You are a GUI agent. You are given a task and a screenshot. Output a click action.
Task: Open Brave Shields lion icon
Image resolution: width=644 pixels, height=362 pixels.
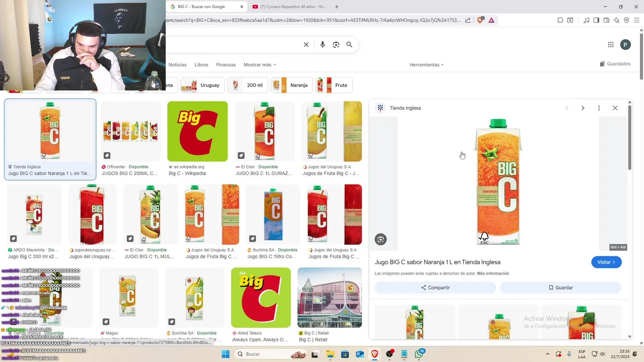[480, 20]
